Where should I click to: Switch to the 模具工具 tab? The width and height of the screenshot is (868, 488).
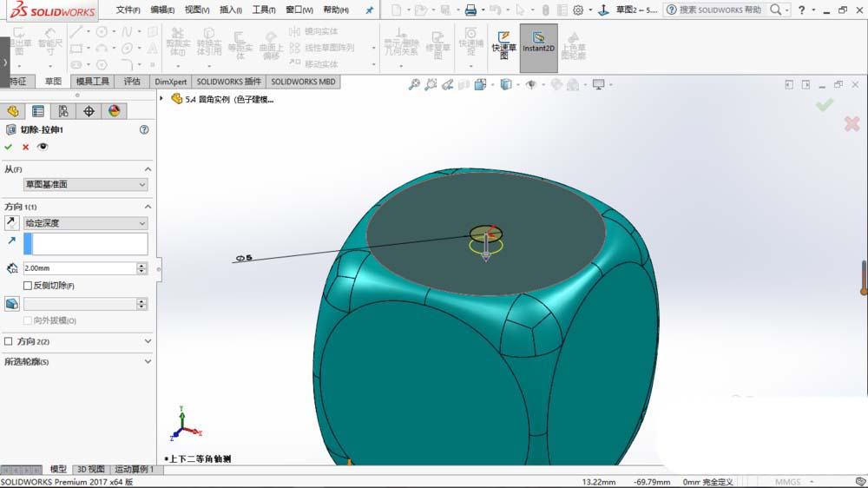click(x=93, y=82)
